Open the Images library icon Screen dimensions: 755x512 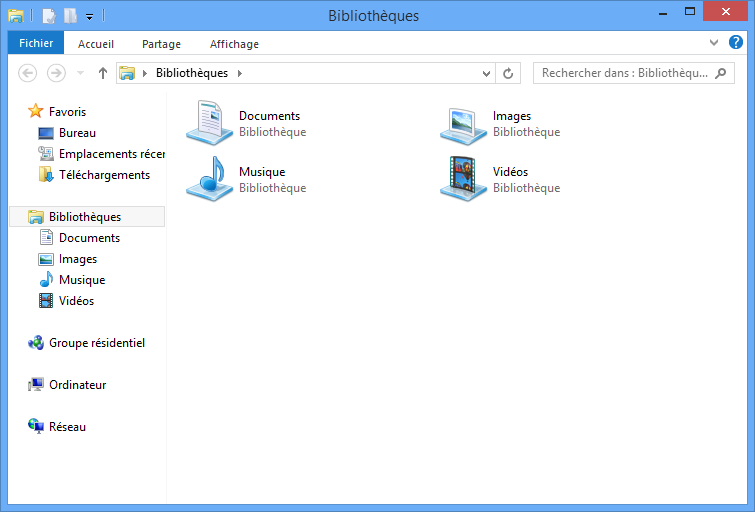coord(463,123)
